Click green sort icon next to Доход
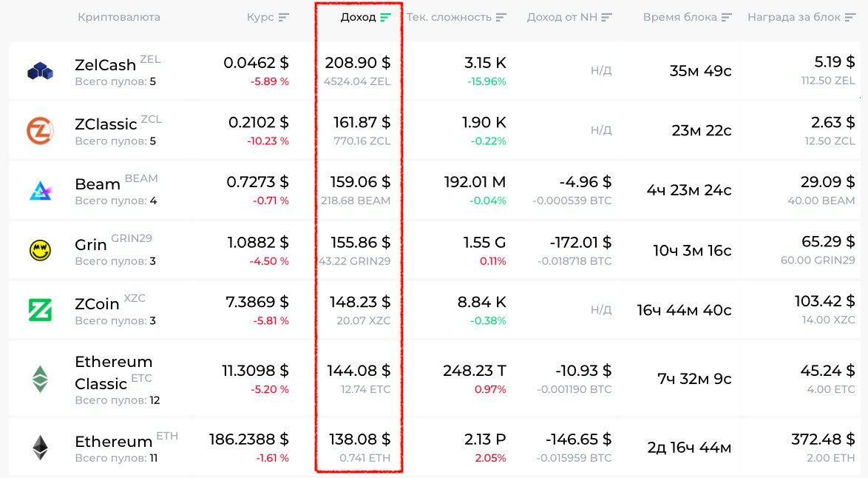 pyautogui.click(x=385, y=17)
